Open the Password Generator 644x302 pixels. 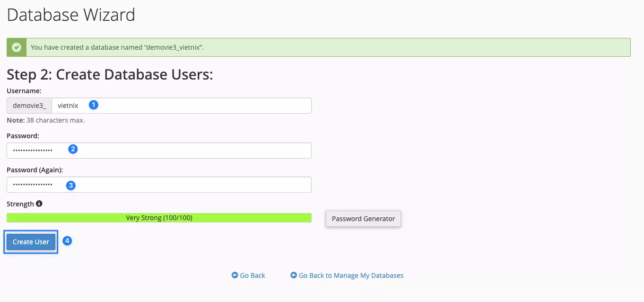pyautogui.click(x=363, y=219)
